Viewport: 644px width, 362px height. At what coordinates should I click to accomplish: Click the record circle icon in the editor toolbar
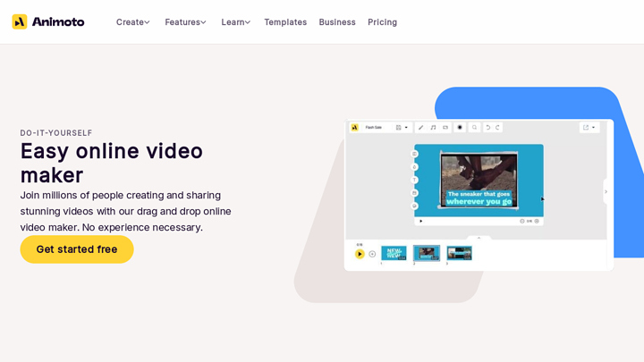(x=460, y=128)
